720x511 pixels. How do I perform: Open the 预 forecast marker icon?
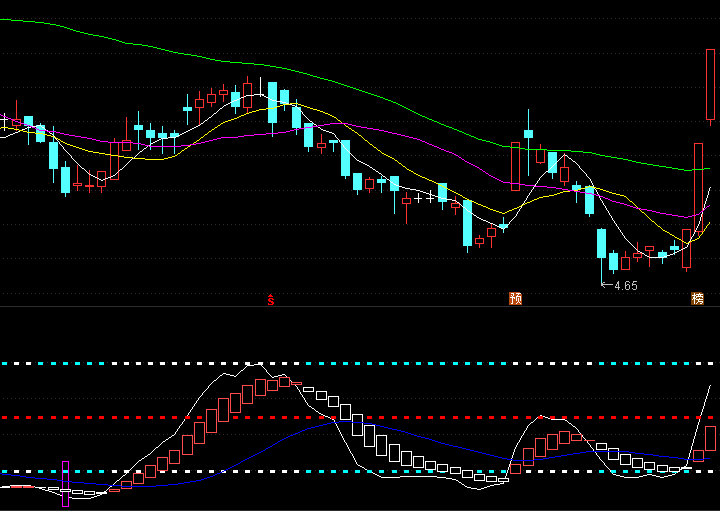point(516,298)
